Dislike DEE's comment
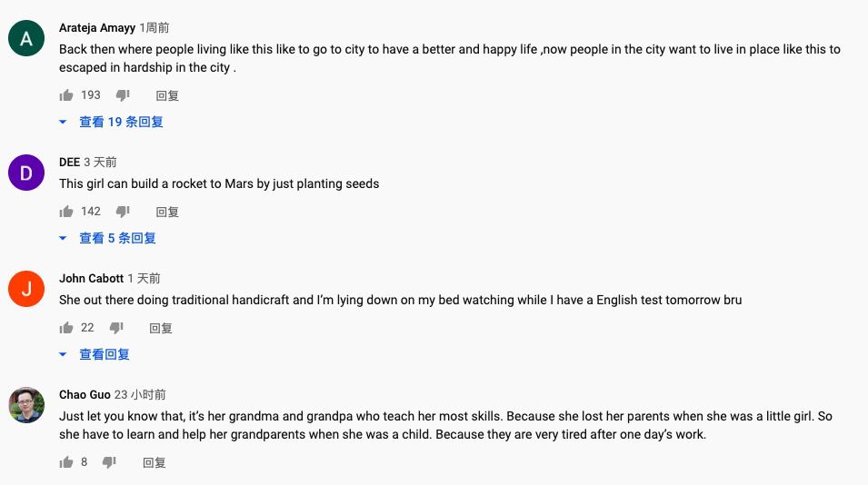 pos(123,212)
